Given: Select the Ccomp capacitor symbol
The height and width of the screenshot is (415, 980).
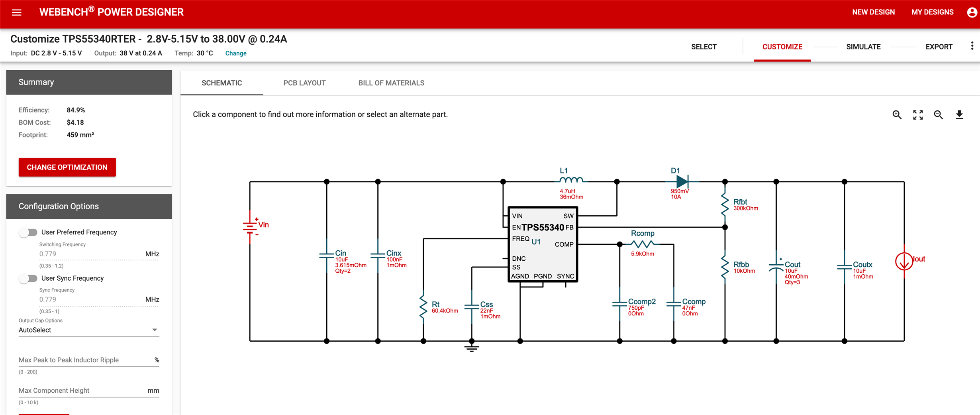Looking at the screenshot, I should pos(674,304).
